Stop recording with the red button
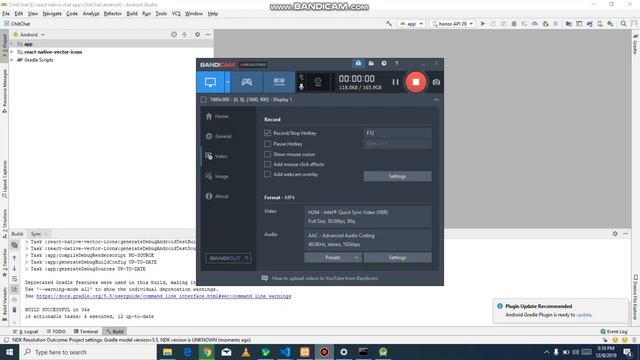Viewport: 640px width, 360px height. (x=416, y=82)
